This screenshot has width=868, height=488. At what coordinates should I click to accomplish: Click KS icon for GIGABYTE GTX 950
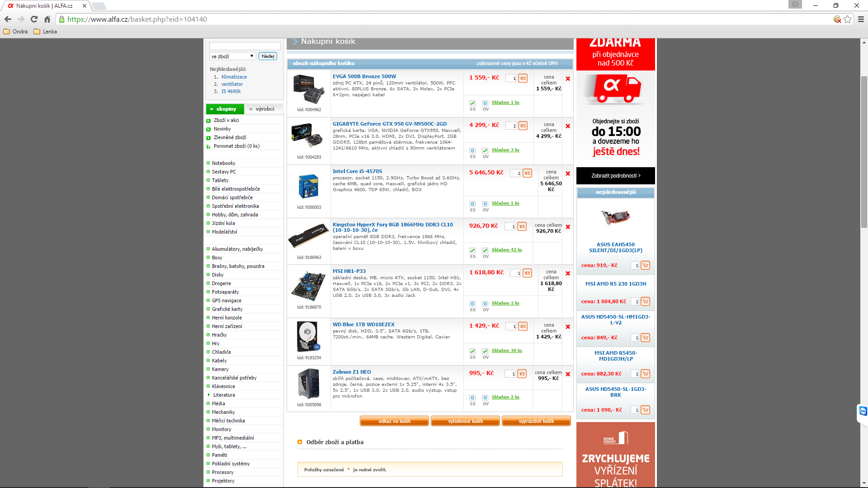523,126
